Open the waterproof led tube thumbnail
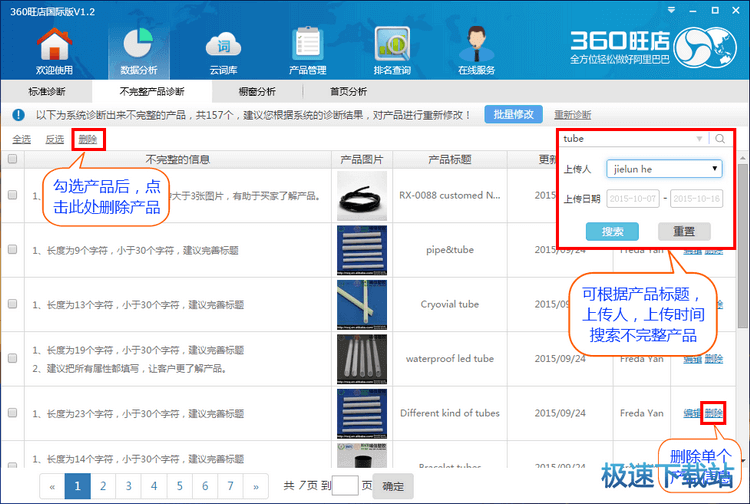The width and height of the screenshot is (750, 504). click(x=362, y=359)
